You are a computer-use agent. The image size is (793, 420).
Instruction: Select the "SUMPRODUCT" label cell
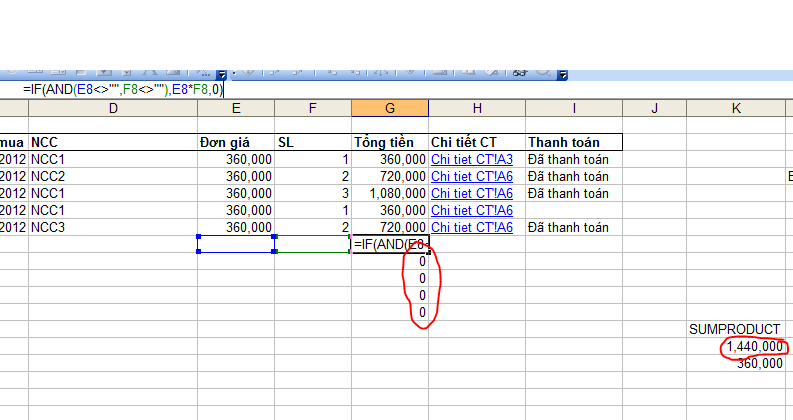tap(736, 329)
